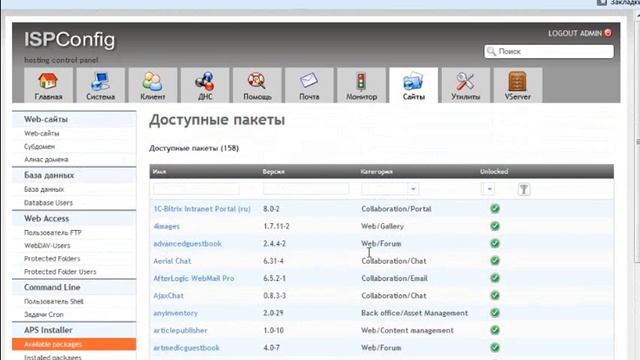
Task: Open the articlepublisher package
Action: point(180,331)
